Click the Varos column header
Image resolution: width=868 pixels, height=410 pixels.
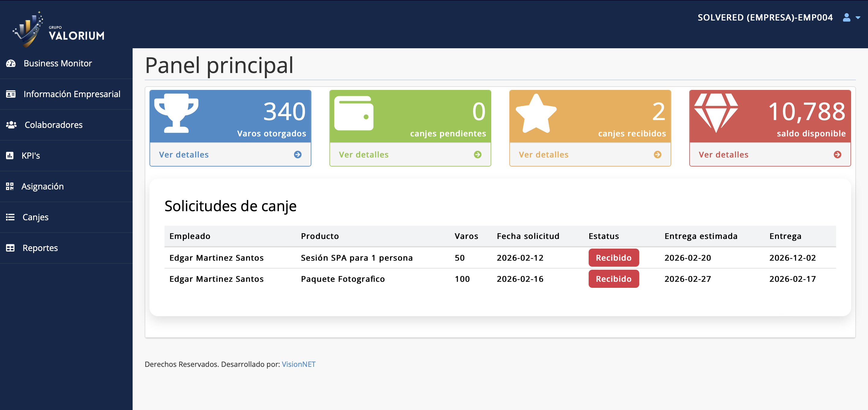coord(466,236)
